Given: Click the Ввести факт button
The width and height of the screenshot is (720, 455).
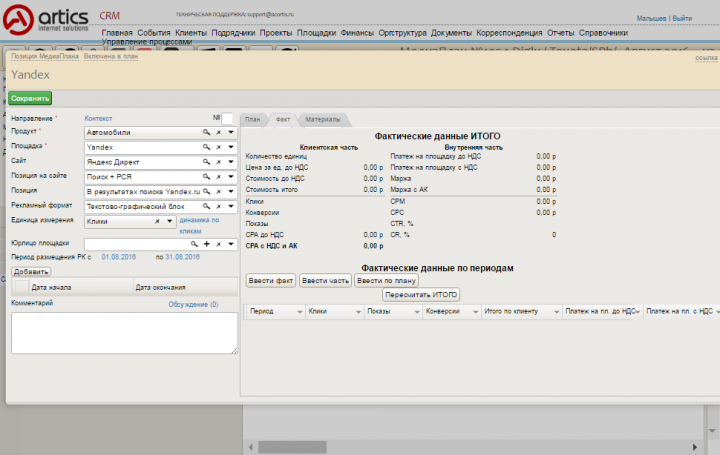Looking at the screenshot, I should (x=271, y=281).
